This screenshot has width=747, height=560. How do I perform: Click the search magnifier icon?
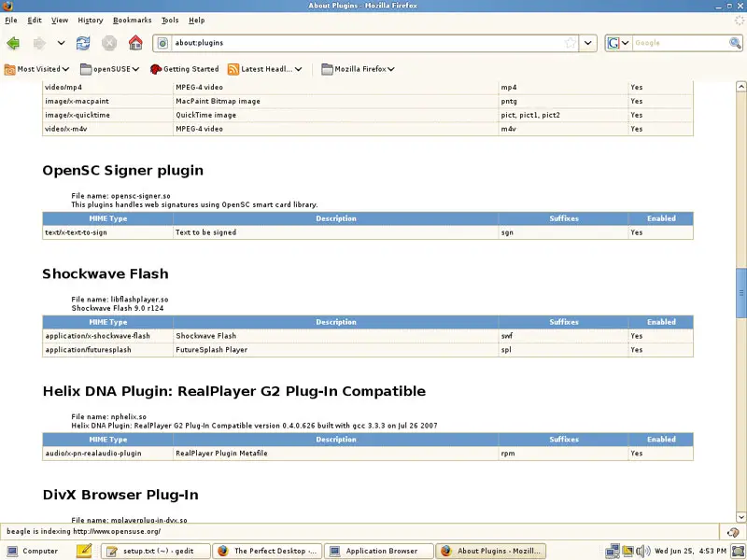click(x=735, y=43)
